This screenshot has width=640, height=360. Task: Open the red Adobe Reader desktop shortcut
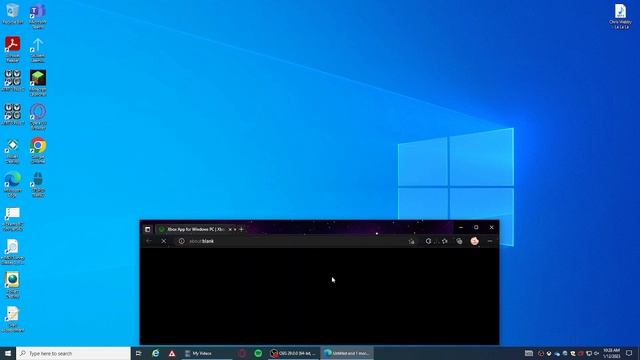[13, 48]
